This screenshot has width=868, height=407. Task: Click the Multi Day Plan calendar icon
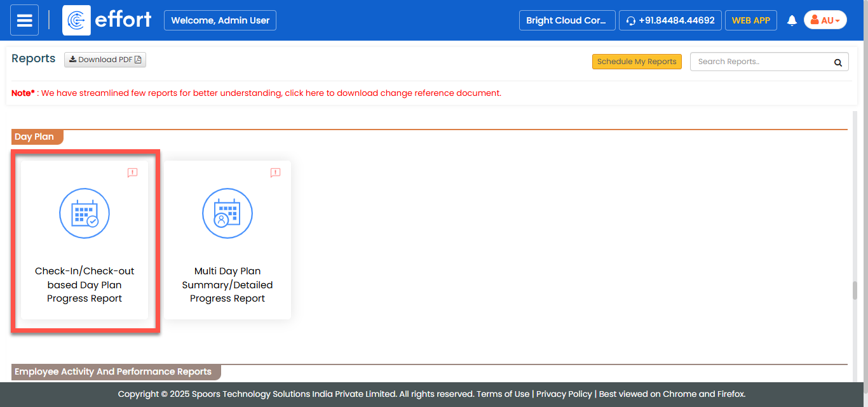tap(227, 213)
